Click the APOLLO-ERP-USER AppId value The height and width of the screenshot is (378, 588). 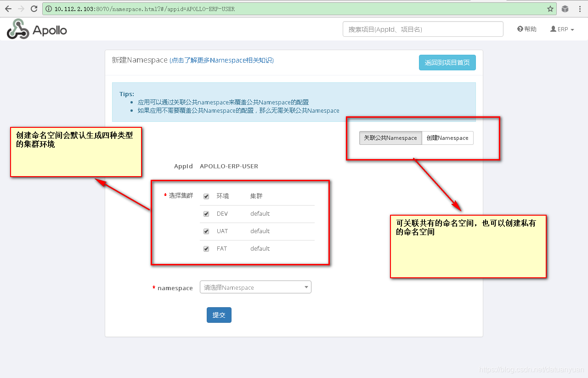[x=229, y=166]
